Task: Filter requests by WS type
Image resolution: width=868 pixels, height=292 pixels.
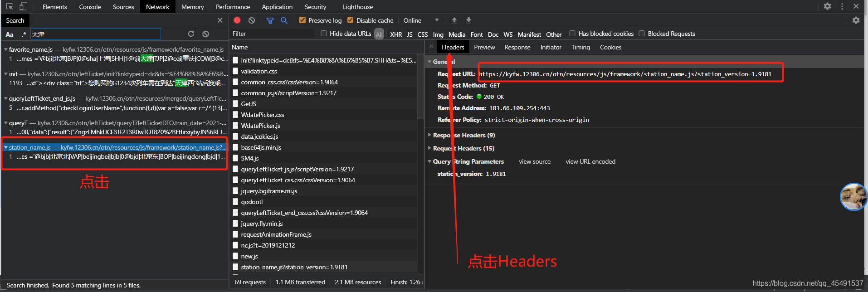Action: pyautogui.click(x=508, y=34)
